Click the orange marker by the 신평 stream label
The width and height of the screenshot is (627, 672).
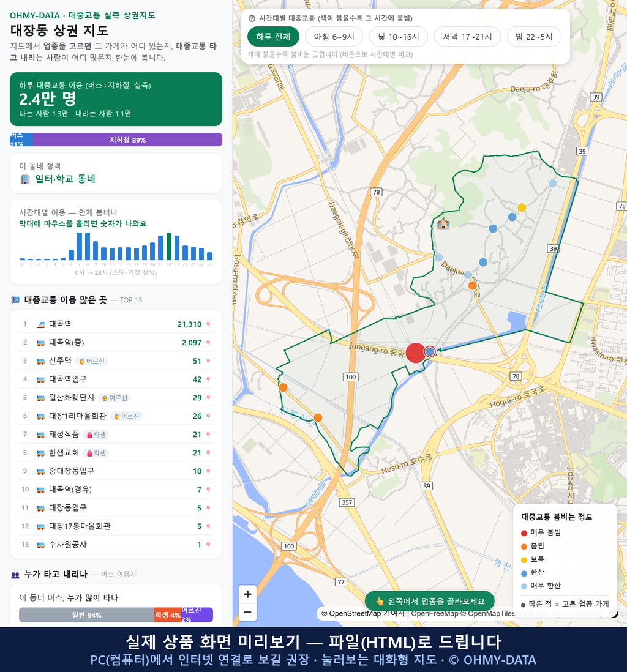click(318, 417)
